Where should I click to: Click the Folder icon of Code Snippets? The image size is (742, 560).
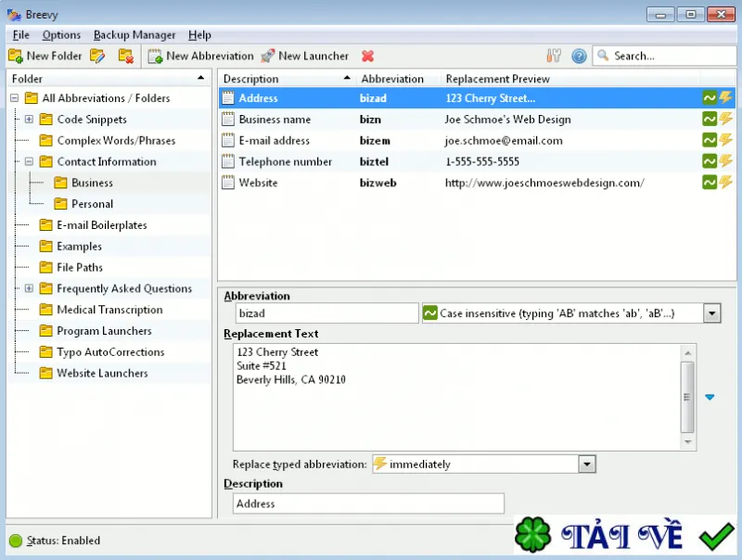coord(45,120)
